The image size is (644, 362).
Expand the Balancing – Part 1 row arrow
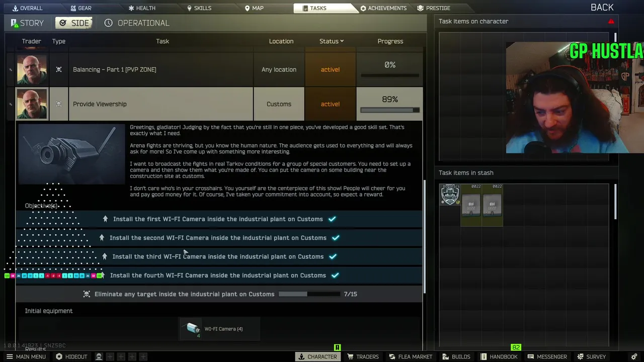[10, 70]
